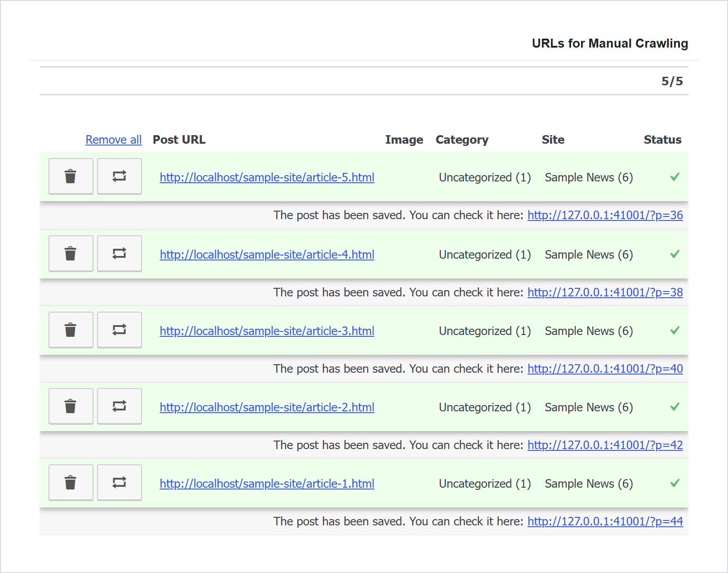Recrawl article-2.html using the repeat icon

tap(119, 406)
